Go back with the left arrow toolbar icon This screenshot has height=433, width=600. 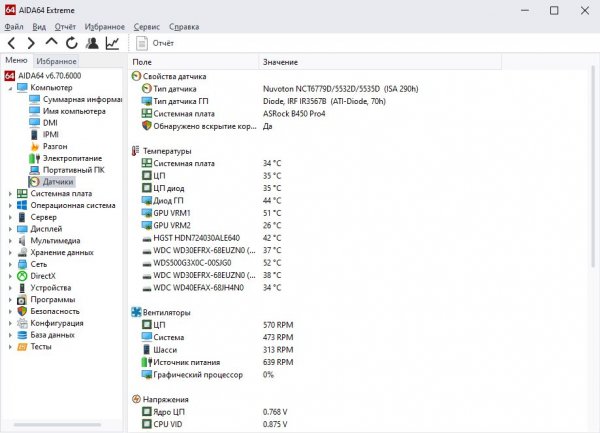tap(11, 43)
